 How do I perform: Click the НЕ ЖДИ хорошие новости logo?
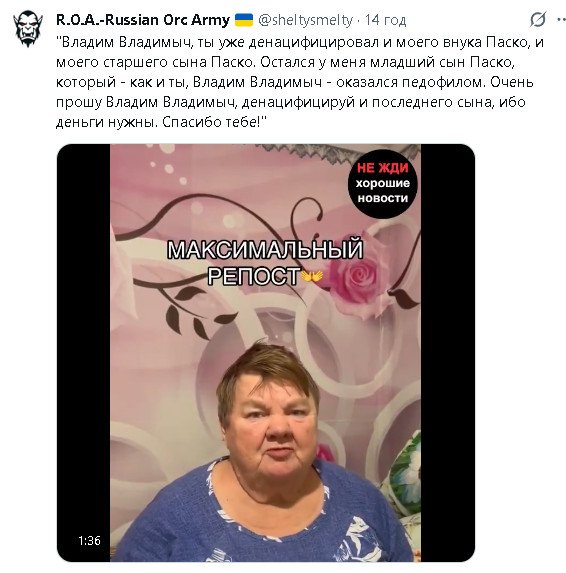382,183
